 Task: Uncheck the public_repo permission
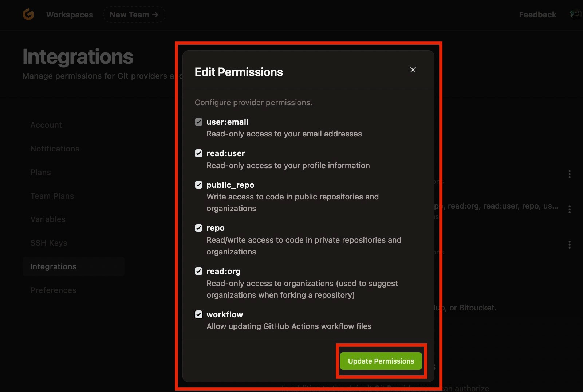[x=198, y=185]
